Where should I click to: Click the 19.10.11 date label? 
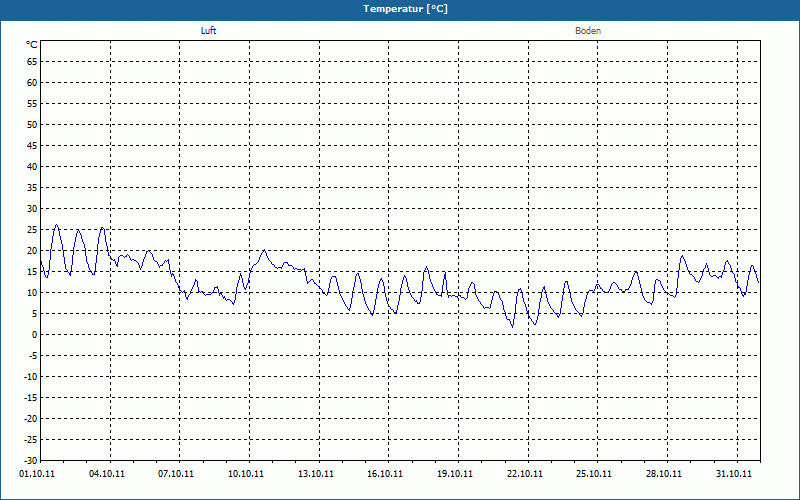click(x=455, y=473)
